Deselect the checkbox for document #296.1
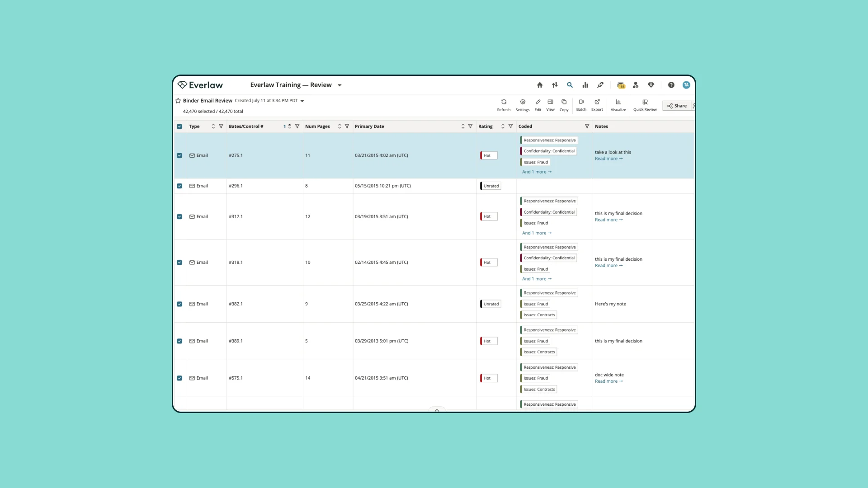868x488 pixels. click(x=179, y=186)
